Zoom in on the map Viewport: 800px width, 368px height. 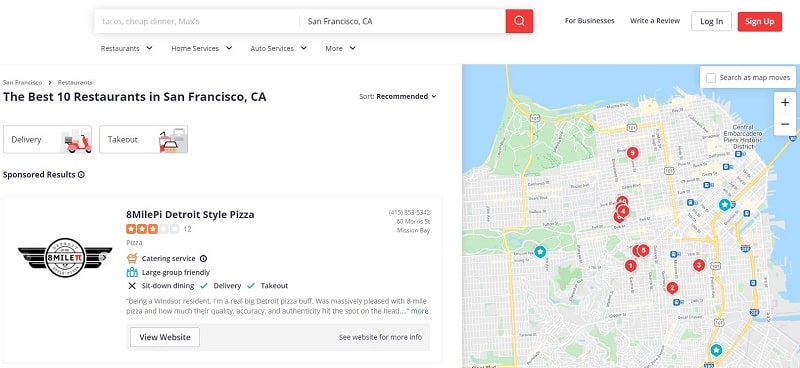click(x=785, y=103)
